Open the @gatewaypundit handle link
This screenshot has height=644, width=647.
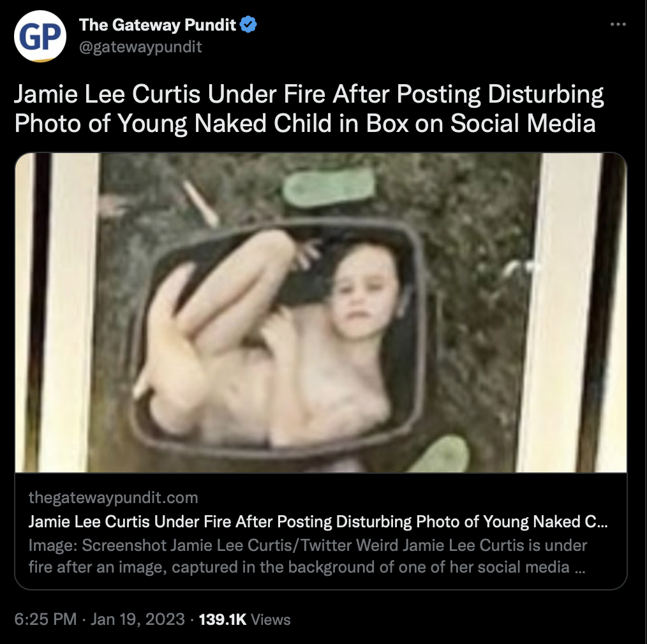pyautogui.click(x=140, y=47)
